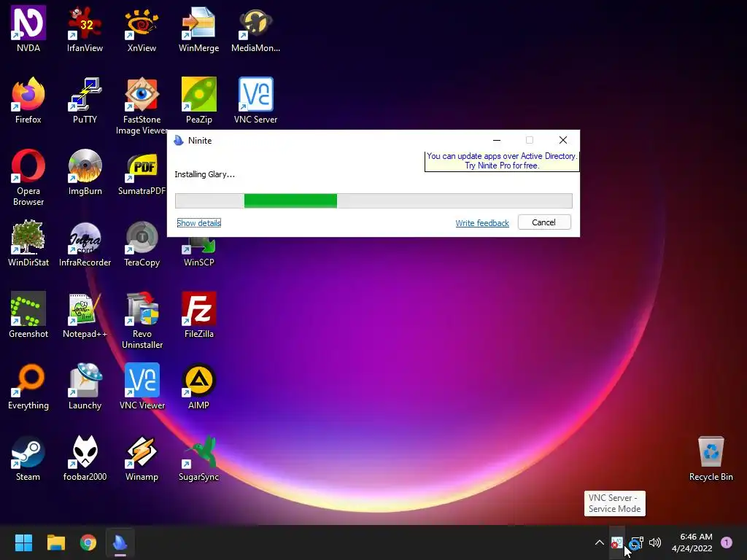
Task: Select the Recycle Bin icon
Action: coord(711,458)
